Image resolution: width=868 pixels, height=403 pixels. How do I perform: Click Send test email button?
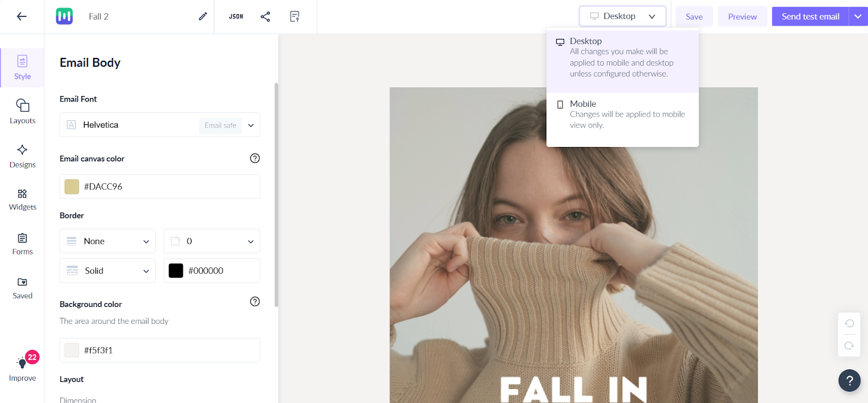point(810,16)
